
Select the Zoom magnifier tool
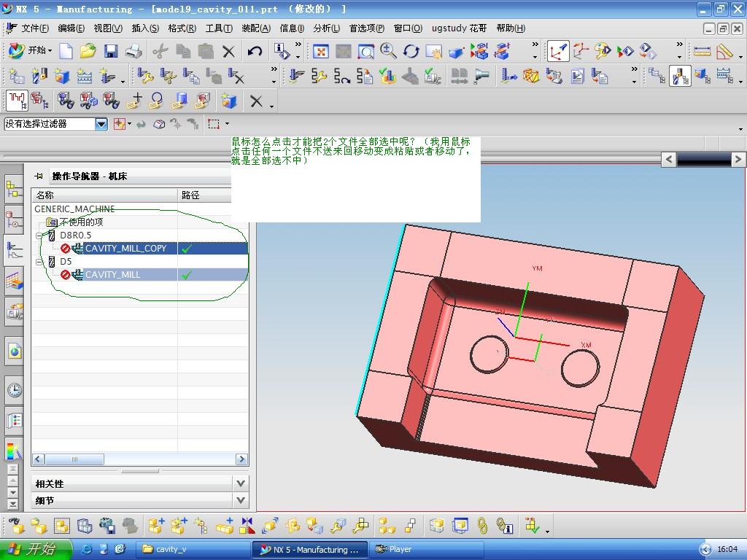[x=388, y=51]
